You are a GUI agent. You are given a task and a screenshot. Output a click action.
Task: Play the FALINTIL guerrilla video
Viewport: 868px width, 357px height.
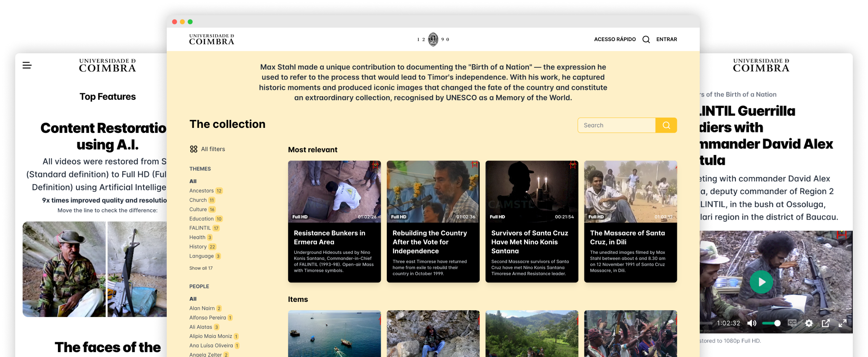[761, 282]
